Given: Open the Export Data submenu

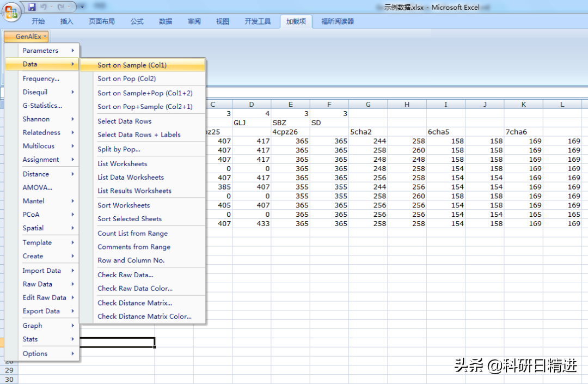Looking at the screenshot, I should point(42,311).
